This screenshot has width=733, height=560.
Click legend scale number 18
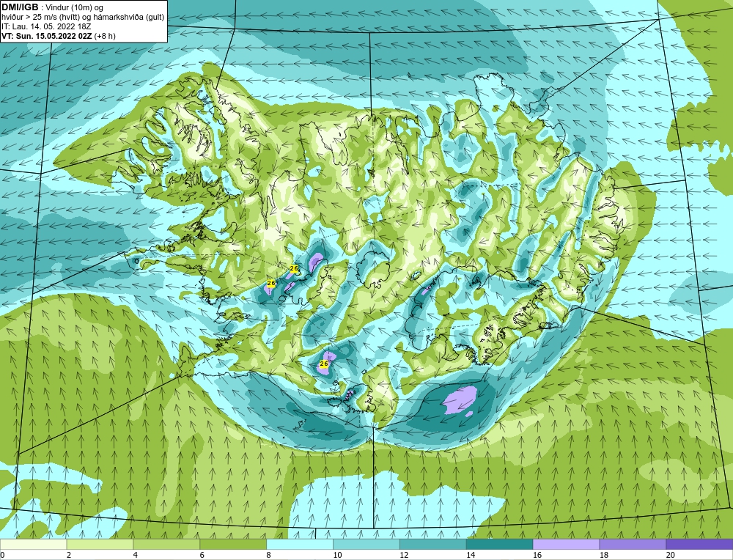tap(603, 555)
